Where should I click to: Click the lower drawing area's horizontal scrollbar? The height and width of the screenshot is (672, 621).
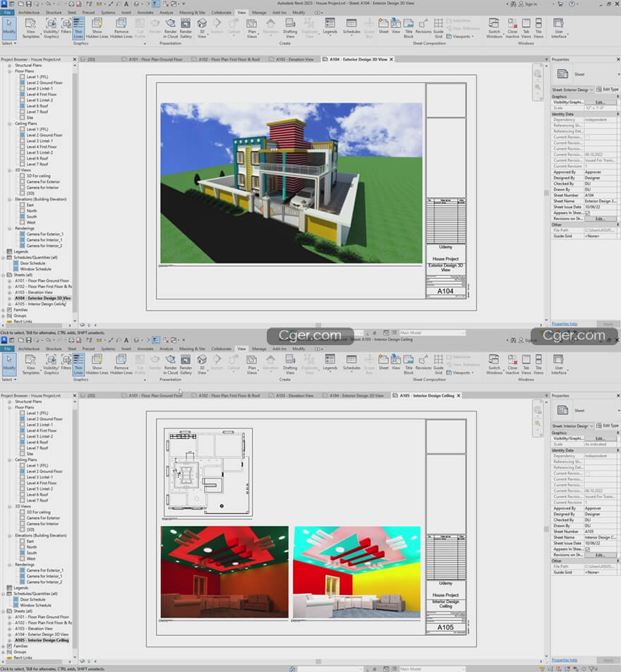click(x=318, y=661)
